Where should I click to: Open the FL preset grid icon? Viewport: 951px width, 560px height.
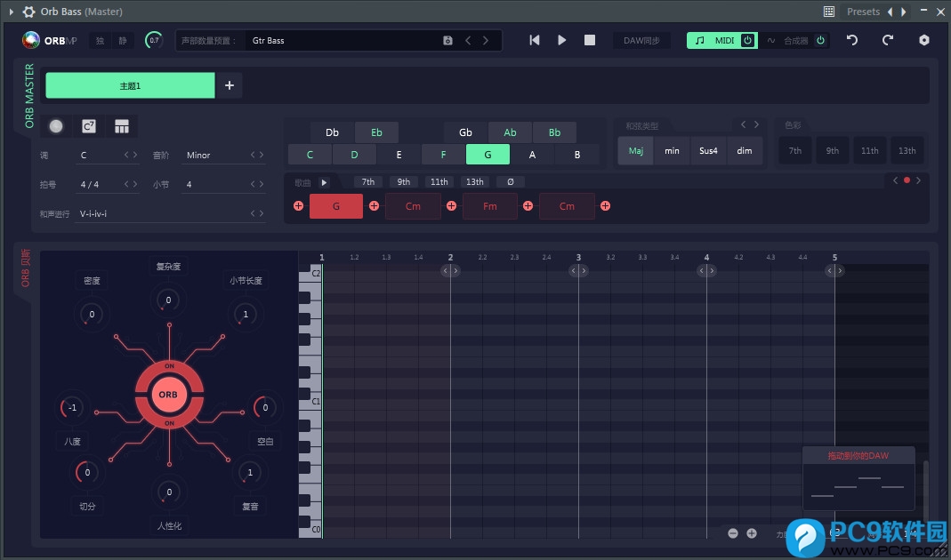pyautogui.click(x=829, y=12)
